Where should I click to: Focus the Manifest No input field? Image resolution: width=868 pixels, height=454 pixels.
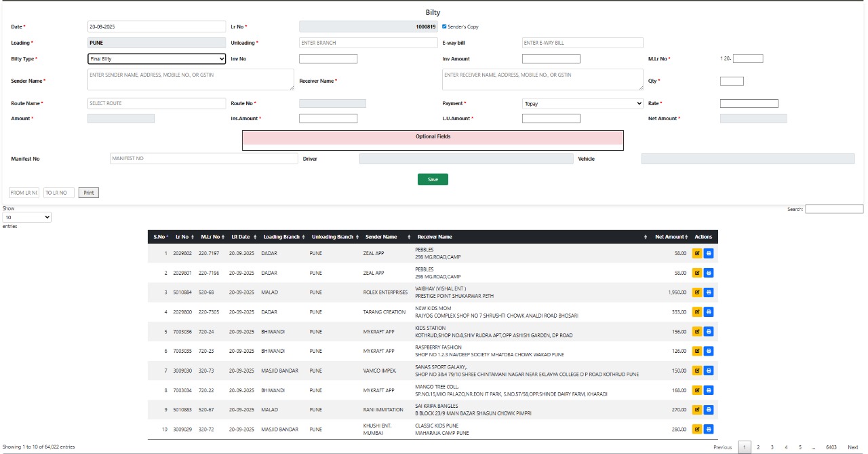coord(203,159)
